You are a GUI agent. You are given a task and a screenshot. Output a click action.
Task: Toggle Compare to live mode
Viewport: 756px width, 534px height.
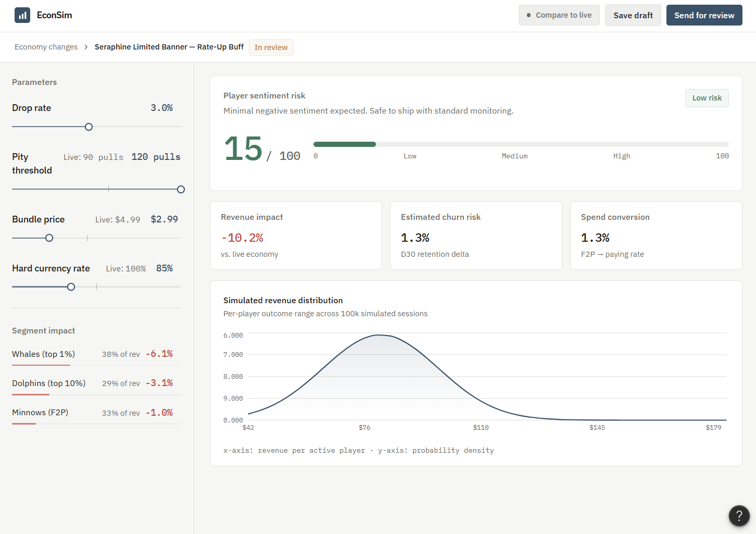click(559, 15)
